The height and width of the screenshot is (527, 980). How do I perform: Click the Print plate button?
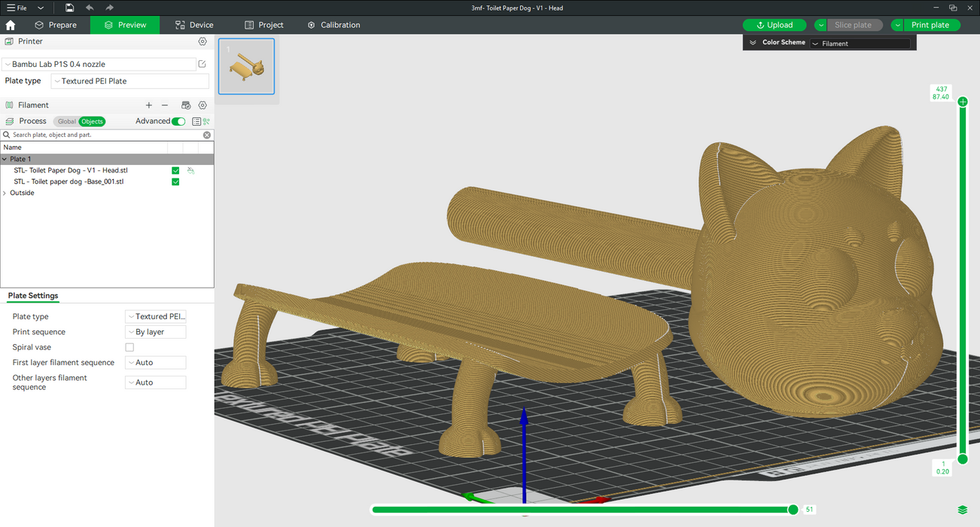point(930,25)
